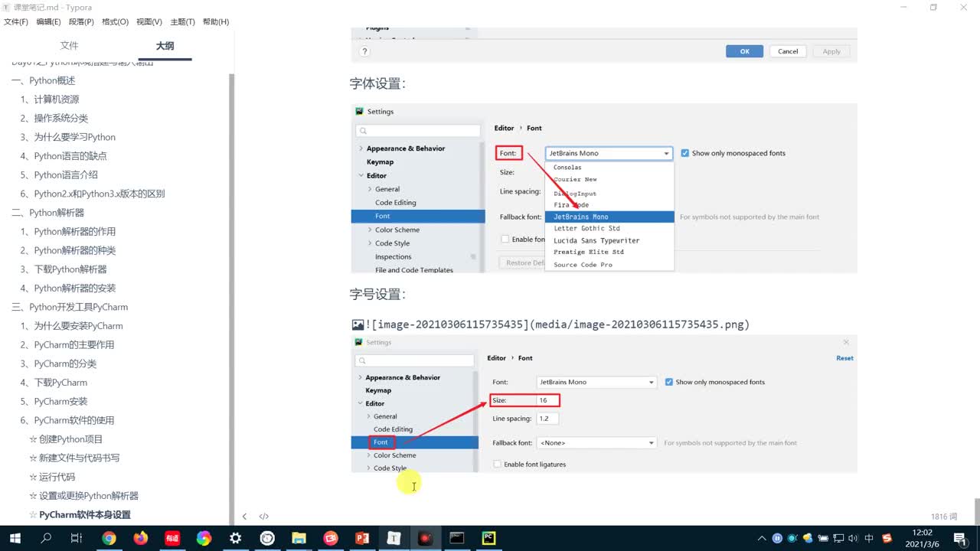The image size is (980, 551).
Task: Open the 编辑(E) menu
Action: coord(49,21)
